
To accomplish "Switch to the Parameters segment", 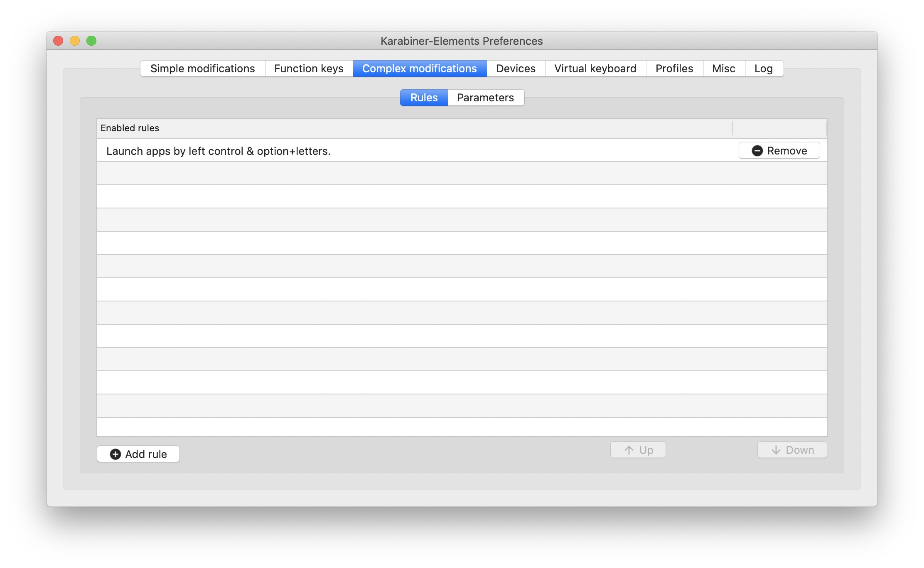I will pyautogui.click(x=485, y=98).
